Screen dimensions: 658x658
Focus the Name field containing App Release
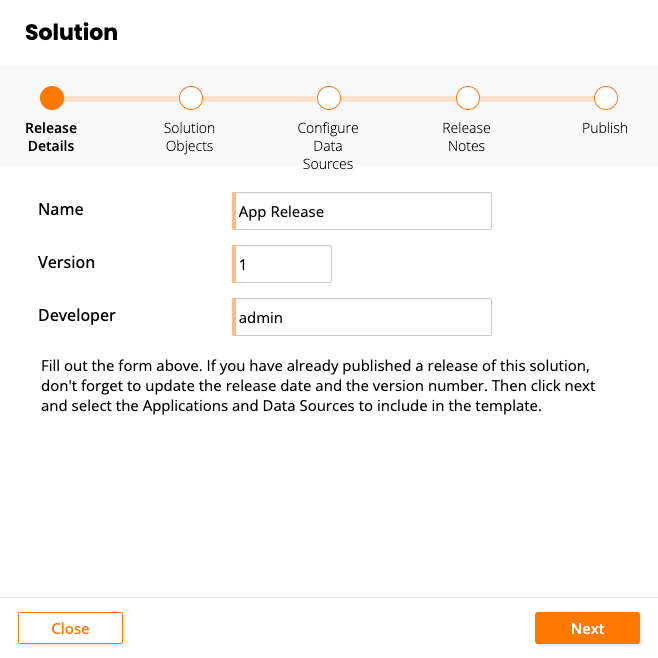(362, 212)
